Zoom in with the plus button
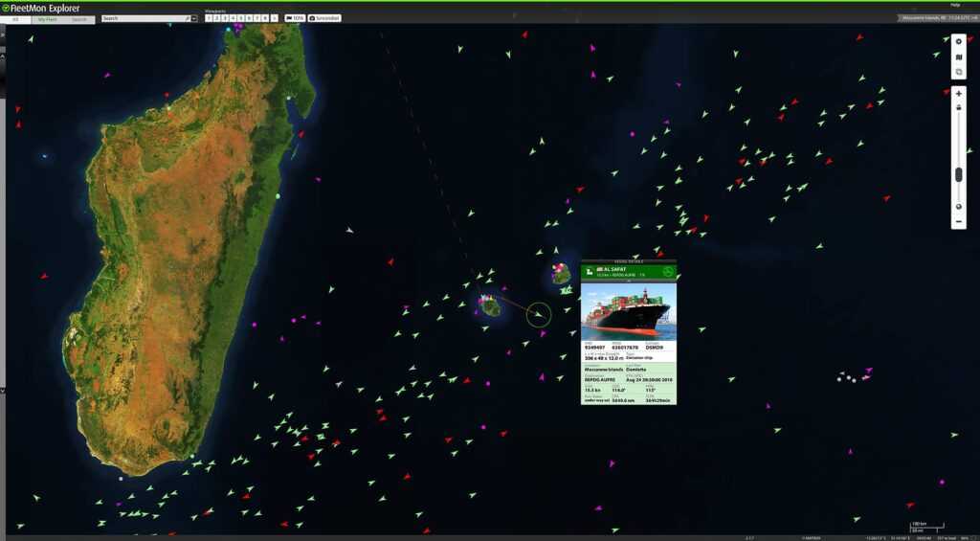This screenshot has width=980, height=541. pyautogui.click(x=959, y=94)
